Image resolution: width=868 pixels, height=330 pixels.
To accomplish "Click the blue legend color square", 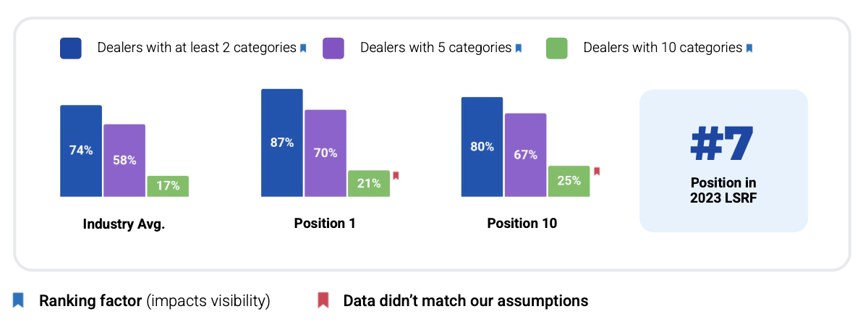I will (x=71, y=48).
